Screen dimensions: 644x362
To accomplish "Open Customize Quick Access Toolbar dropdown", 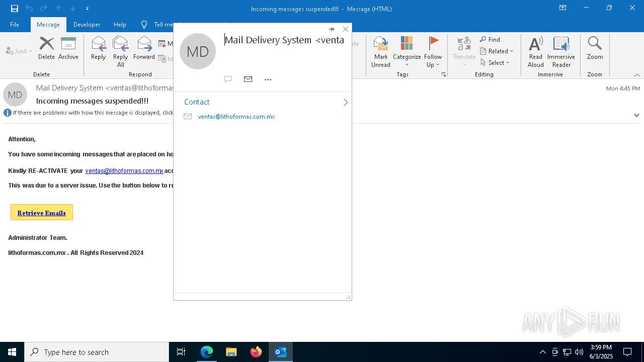I will click(87, 9).
